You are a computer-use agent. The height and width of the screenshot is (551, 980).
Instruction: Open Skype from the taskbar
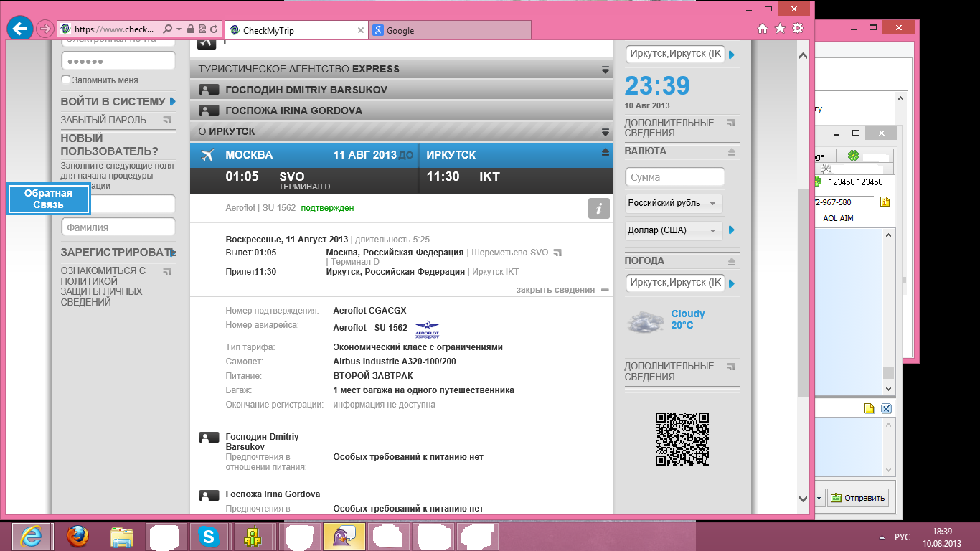[209, 537]
